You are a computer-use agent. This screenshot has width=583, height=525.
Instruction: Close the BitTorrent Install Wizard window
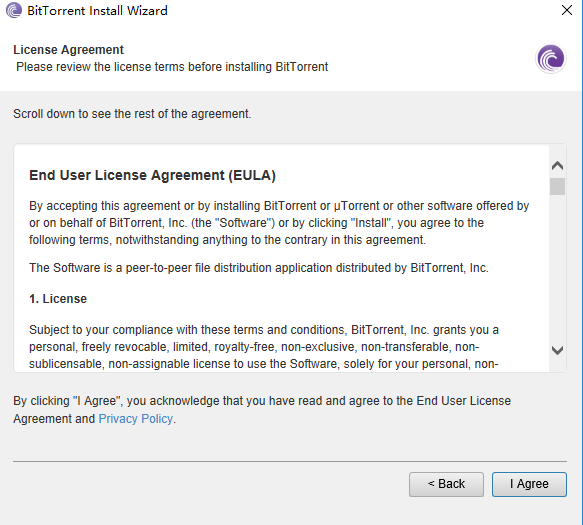[x=567, y=10]
